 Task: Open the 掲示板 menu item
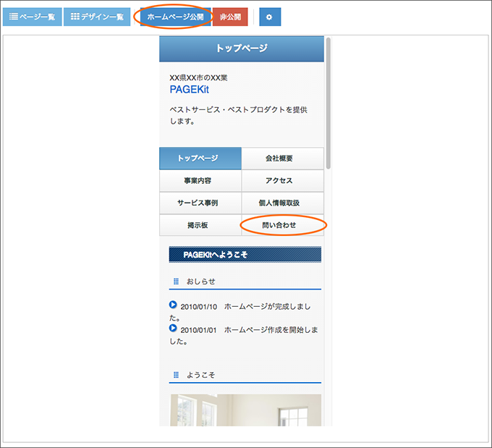[x=200, y=225]
